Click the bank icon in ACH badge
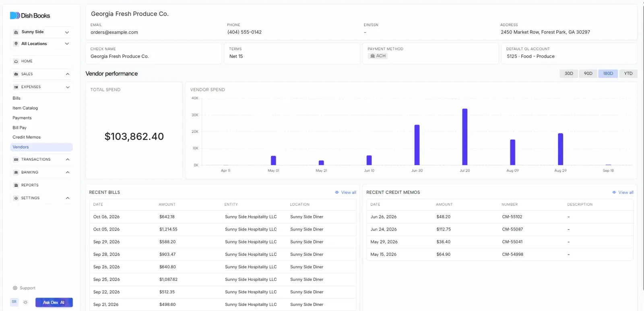The image size is (644, 311). tap(373, 56)
